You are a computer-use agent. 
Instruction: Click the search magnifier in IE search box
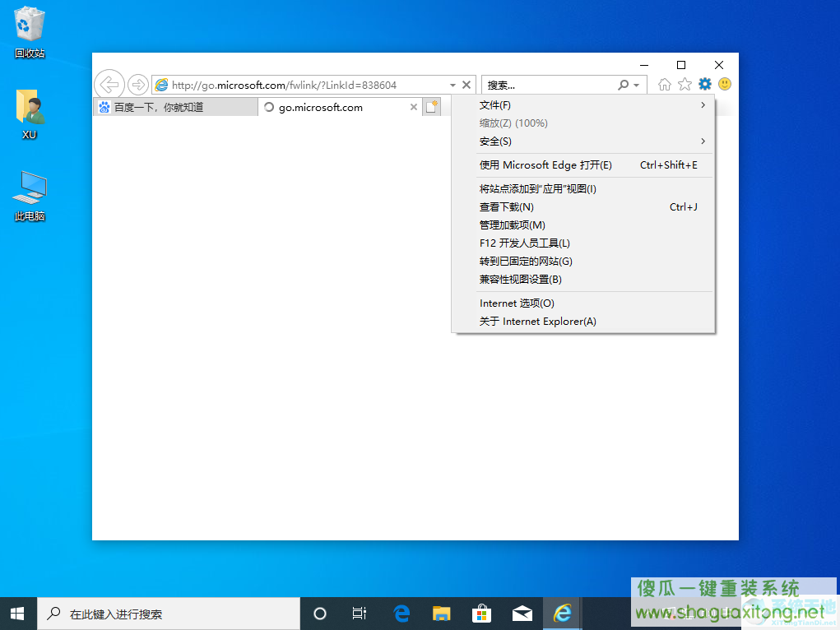click(x=623, y=85)
